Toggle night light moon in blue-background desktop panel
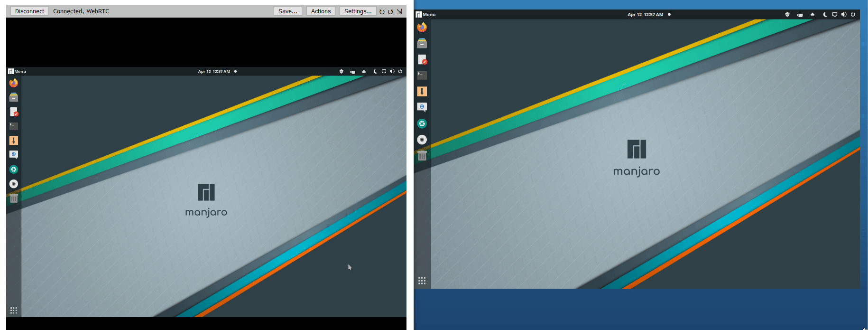This screenshot has width=868, height=330. coord(825,15)
